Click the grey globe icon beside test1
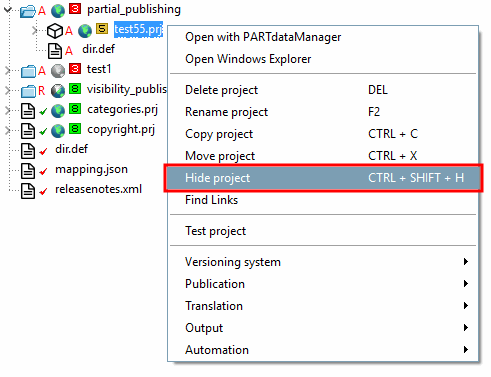This screenshot has height=377, width=491. click(x=58, y=71)
